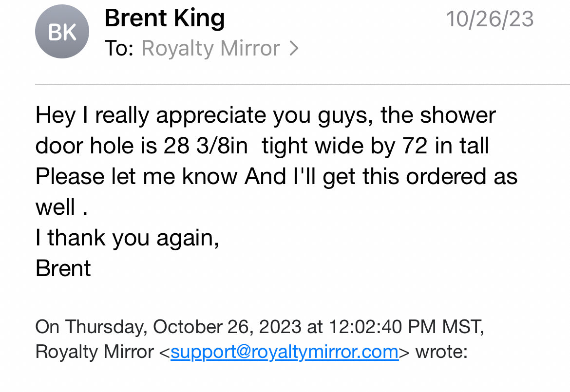Select the "28 3/8in" measurement text

click(206, 146)
